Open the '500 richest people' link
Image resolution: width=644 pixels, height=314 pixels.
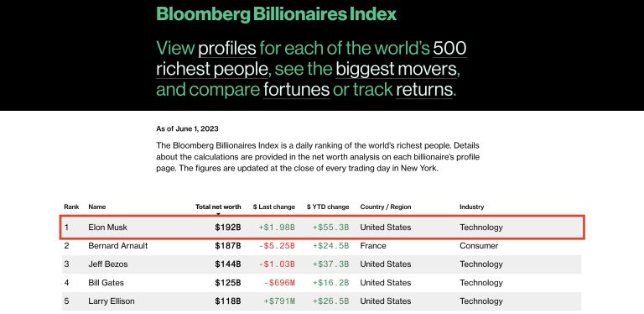pyautogui.click(x=311, y=59)
